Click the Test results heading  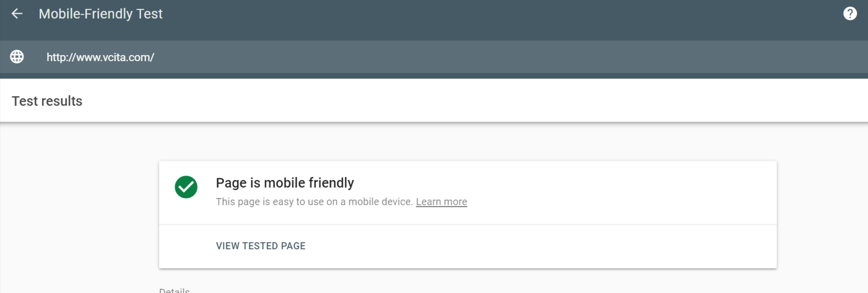tap(47, 101)
